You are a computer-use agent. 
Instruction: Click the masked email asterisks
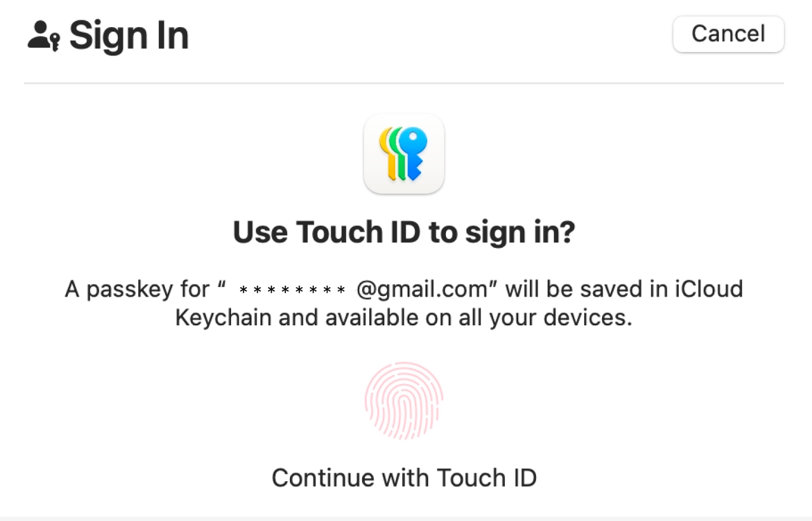(x=292, y=291)
